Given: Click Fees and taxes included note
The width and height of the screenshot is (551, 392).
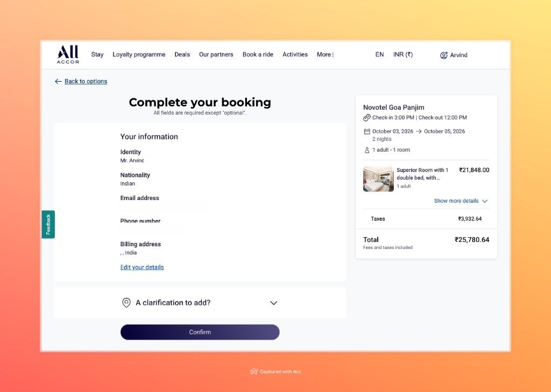Looking at the screenshot, I should click(387, 248).
